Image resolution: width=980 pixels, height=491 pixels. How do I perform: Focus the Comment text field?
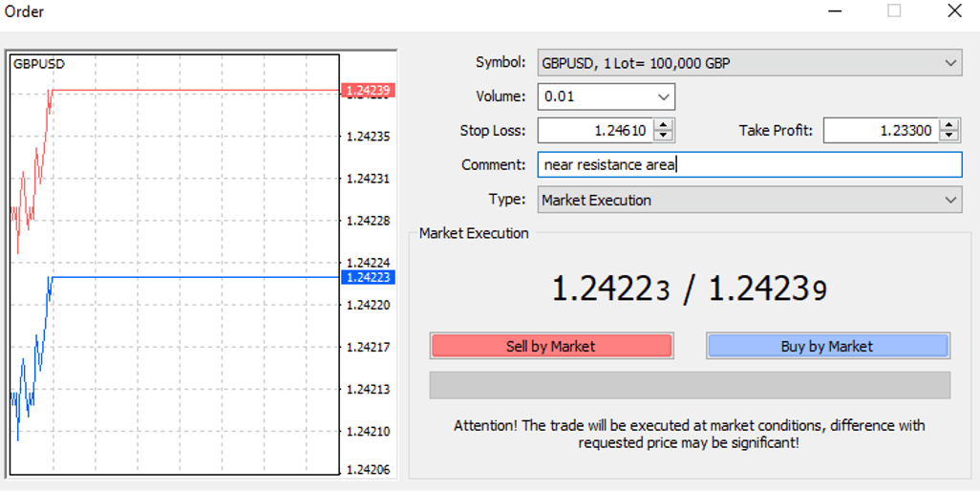point(750,165)
